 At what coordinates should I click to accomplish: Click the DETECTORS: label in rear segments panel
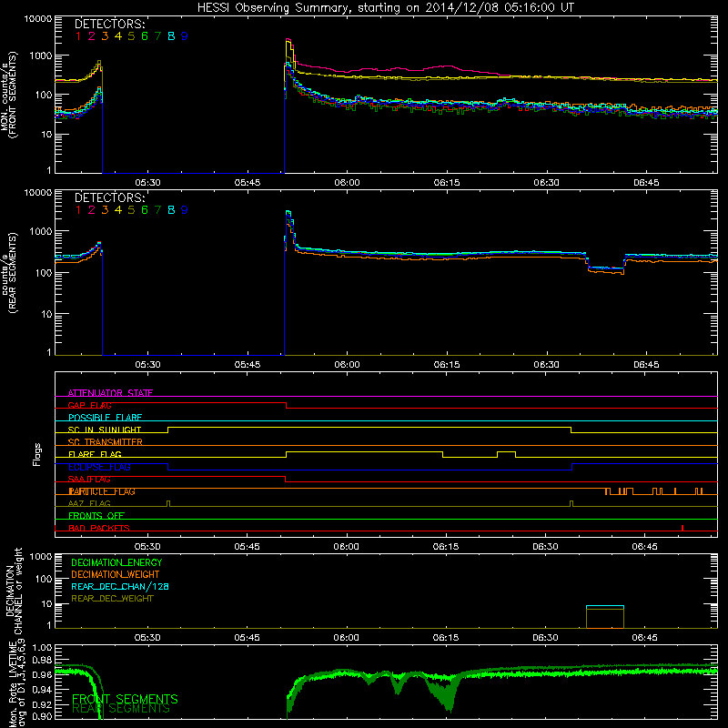109,197
